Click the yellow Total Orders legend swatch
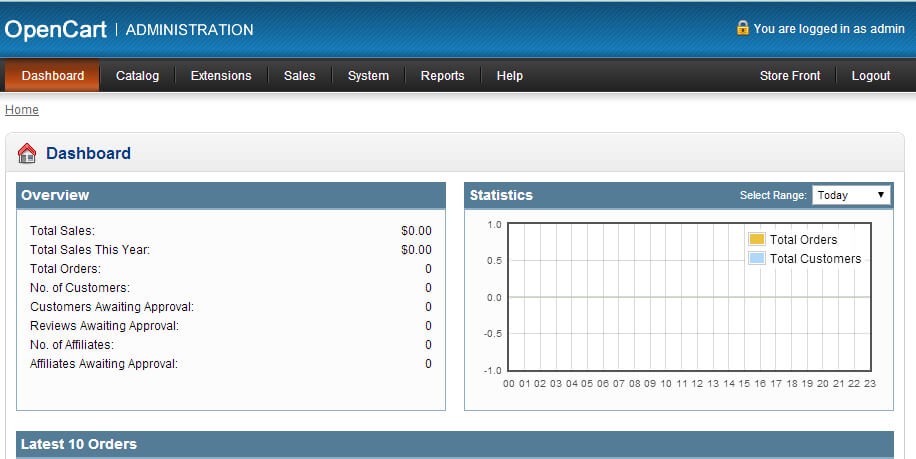916x459 pixels. point(757,239)
